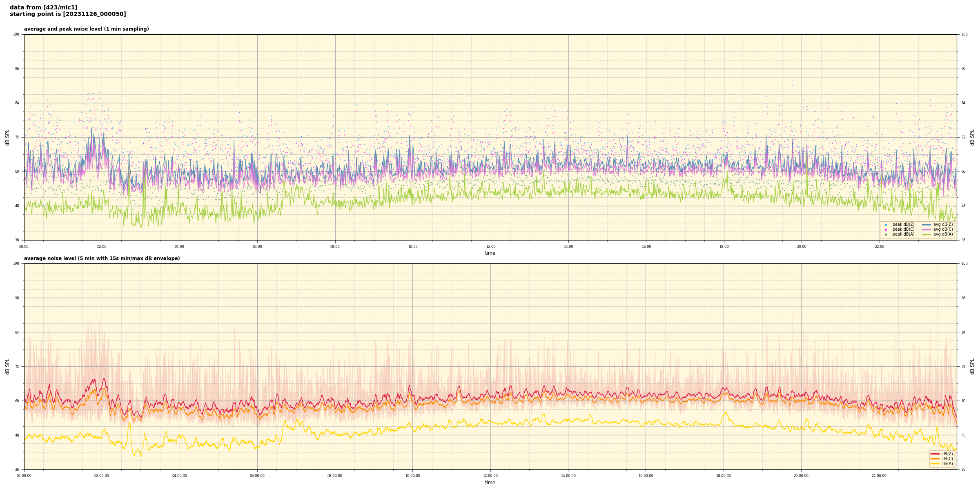
Task: Click the 18:00:00 tick on bottom chart
Action: (x=724, y=476)
